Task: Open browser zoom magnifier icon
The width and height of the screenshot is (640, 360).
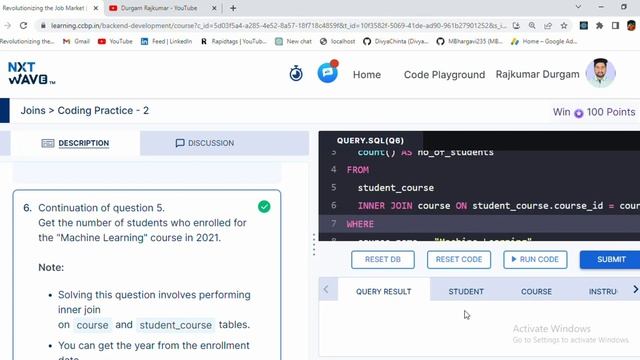Action: (x=532, y=25)
